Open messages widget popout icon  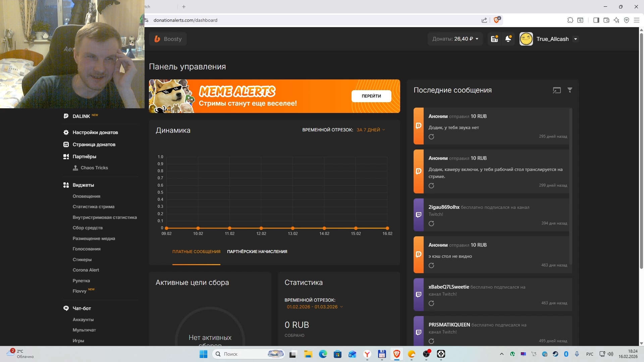[557, 90]
